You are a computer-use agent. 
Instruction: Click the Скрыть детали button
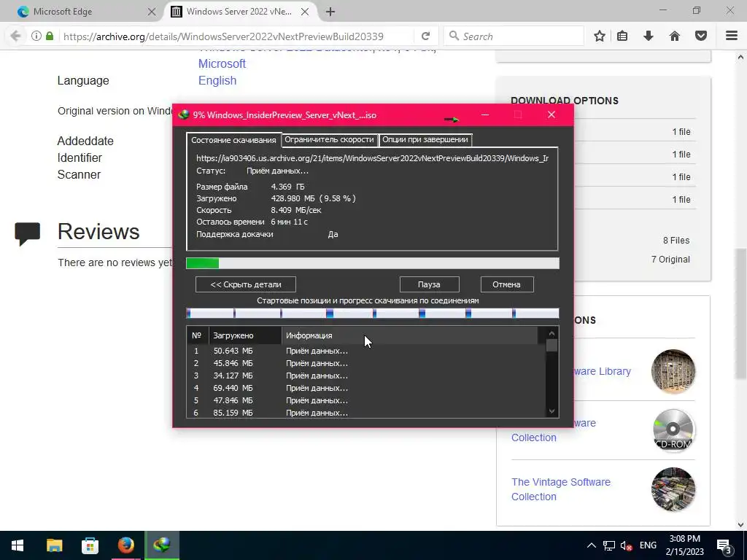[x=246, y=284]
